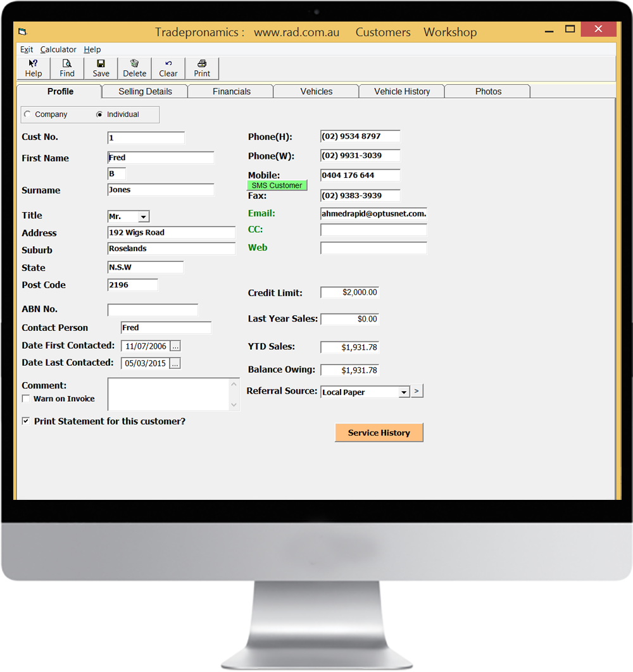Open Date Last Contacted date picker
The image size is (633, 672).
tap(175, 363)
